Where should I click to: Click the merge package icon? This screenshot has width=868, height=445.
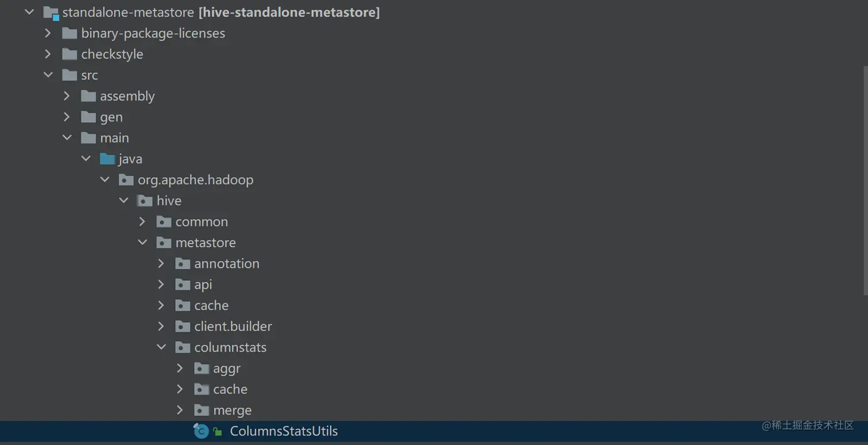point(201,410)
